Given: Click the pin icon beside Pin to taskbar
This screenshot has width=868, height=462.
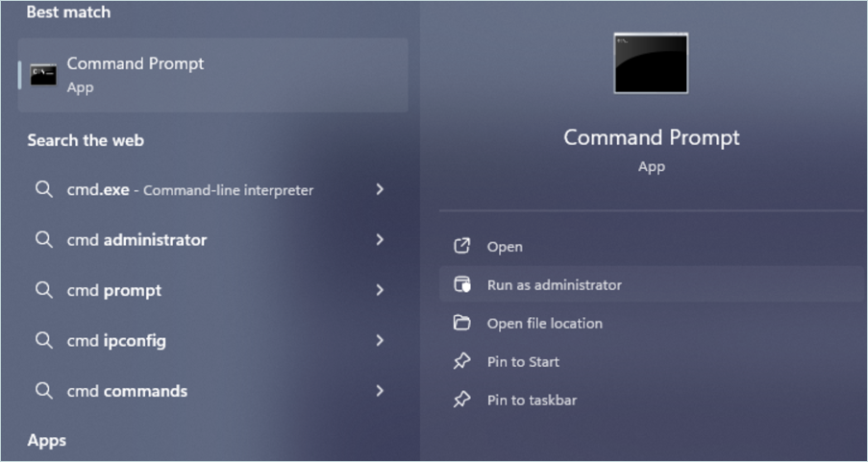Looking at the screenshot, I should [461, 400].
